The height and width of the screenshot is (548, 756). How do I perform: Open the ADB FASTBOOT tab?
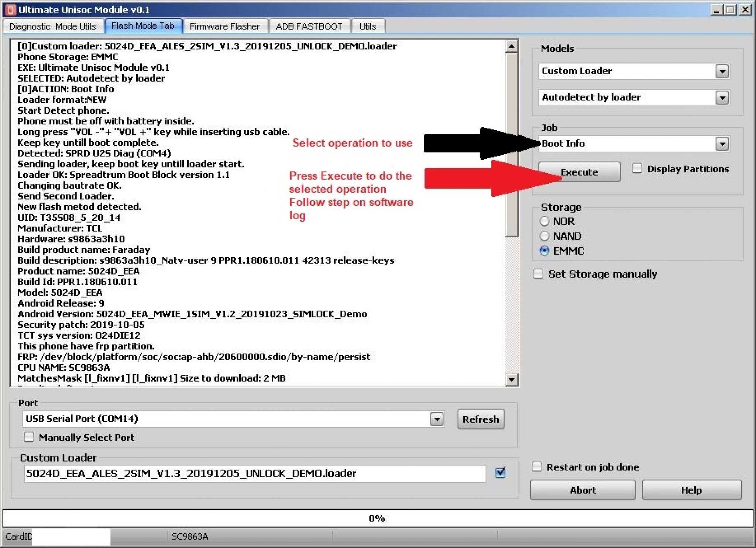(x=309, y=26)
